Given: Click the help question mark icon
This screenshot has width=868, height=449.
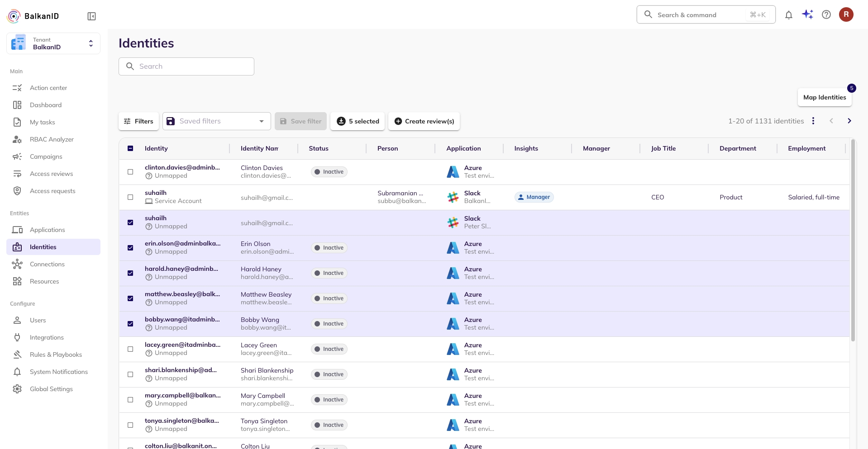Looking at the screenshot, I should 826,15.
